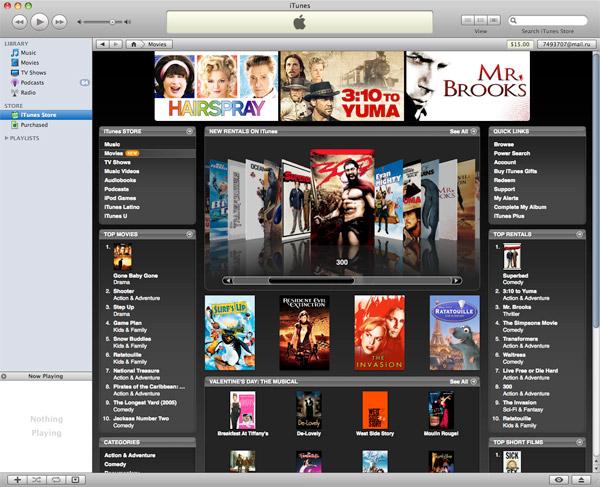Expand the PLAYLISTS section triangle

6,138
